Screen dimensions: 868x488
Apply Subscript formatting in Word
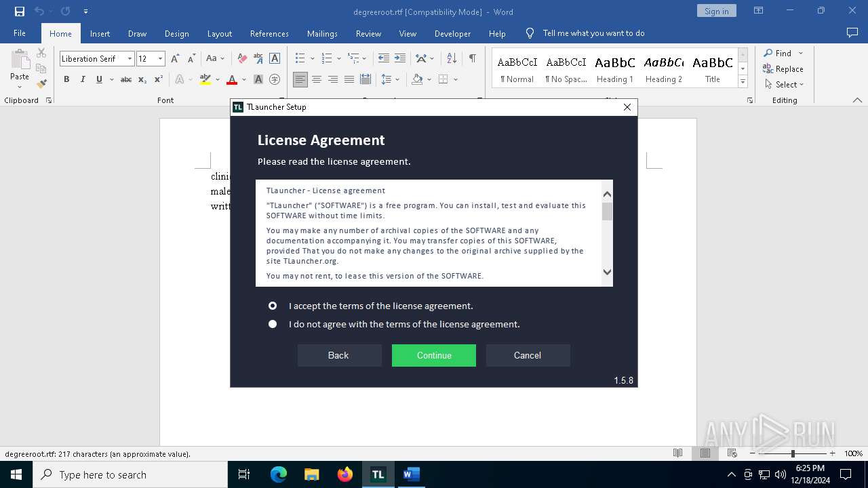pos(142,79)
